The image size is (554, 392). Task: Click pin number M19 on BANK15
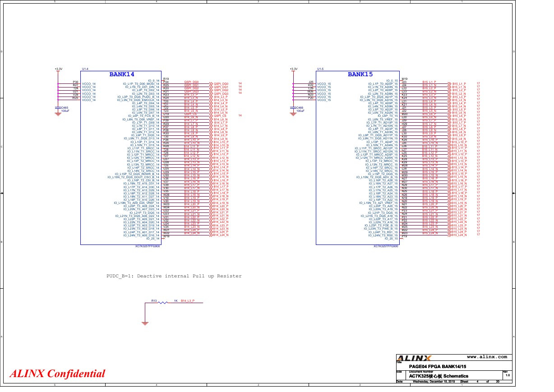pos(405,79)
